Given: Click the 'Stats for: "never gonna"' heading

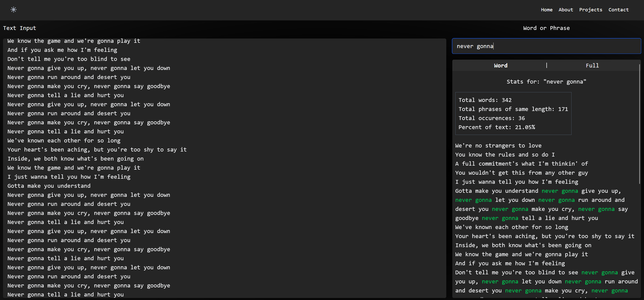Looking at the screenshot, I should 546,82.
